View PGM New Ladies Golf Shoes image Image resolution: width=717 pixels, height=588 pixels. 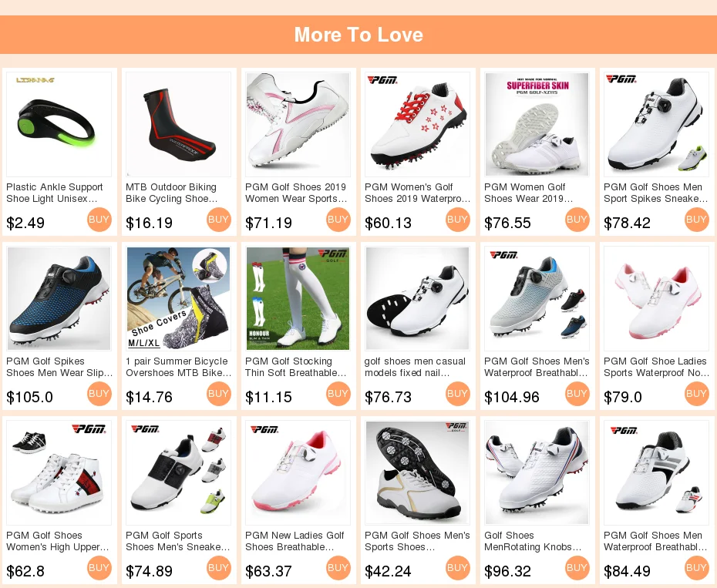click(x=298, y=472)
